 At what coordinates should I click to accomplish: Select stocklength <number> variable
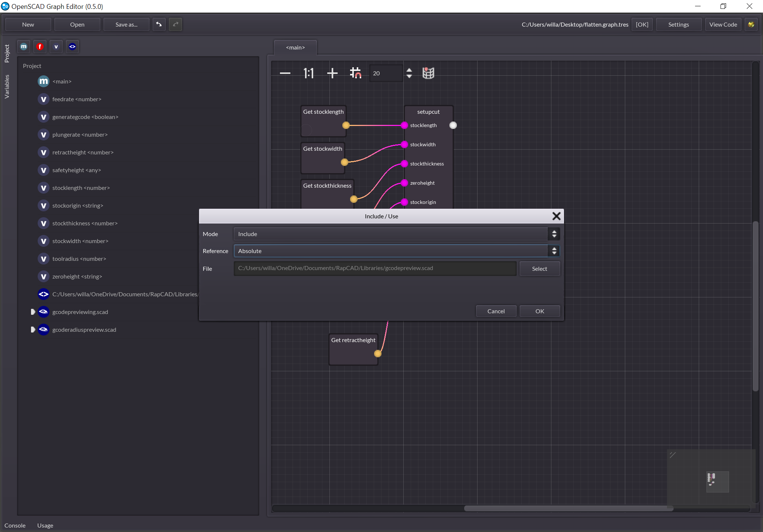(81, 188)
